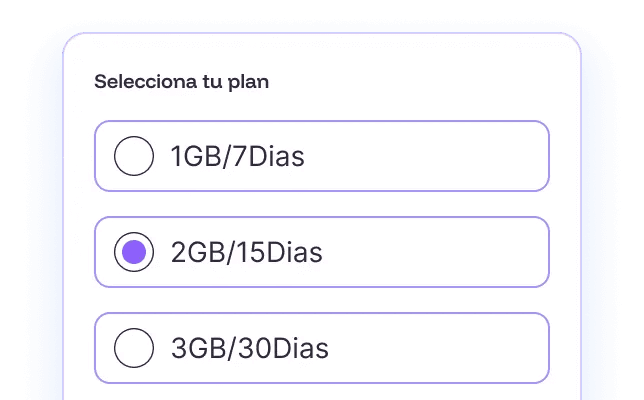The width and height of the screenshot is (644, 400).
Task: Click the 1GB/7Dias label text
Action: coord(237,156)
